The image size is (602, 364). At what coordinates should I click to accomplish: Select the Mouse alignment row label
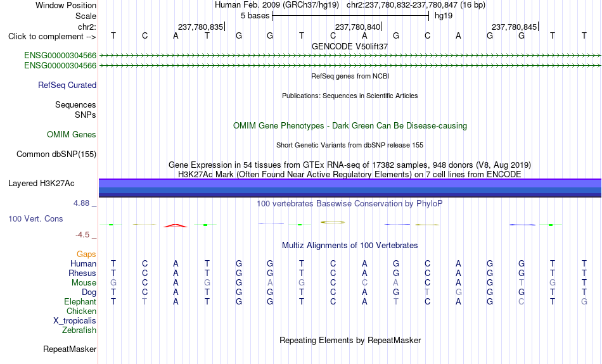click(x=84, y=283)
